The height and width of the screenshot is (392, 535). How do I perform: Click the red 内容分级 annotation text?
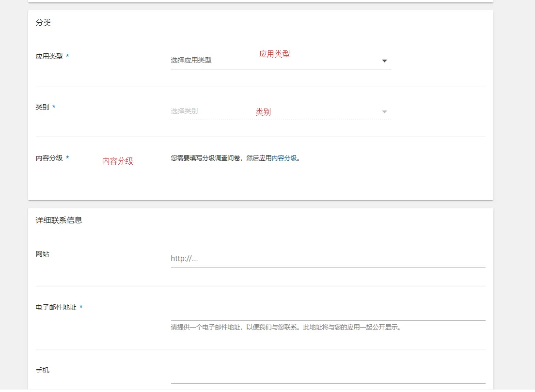pyautogui.click(x=118, y=161)
